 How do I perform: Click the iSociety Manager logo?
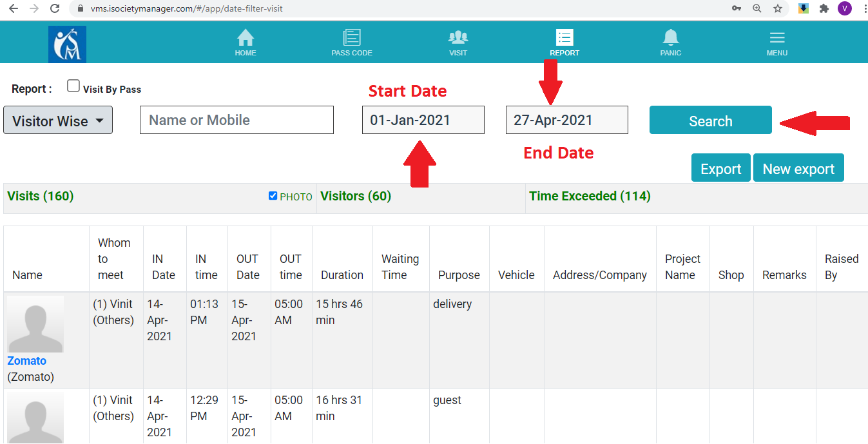pos(67,44)
